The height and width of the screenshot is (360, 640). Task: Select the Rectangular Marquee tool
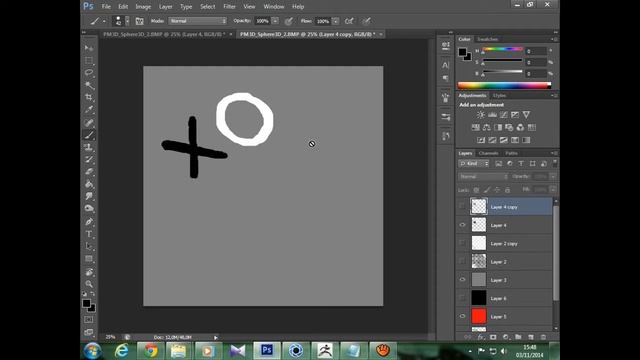coord(89,60)
